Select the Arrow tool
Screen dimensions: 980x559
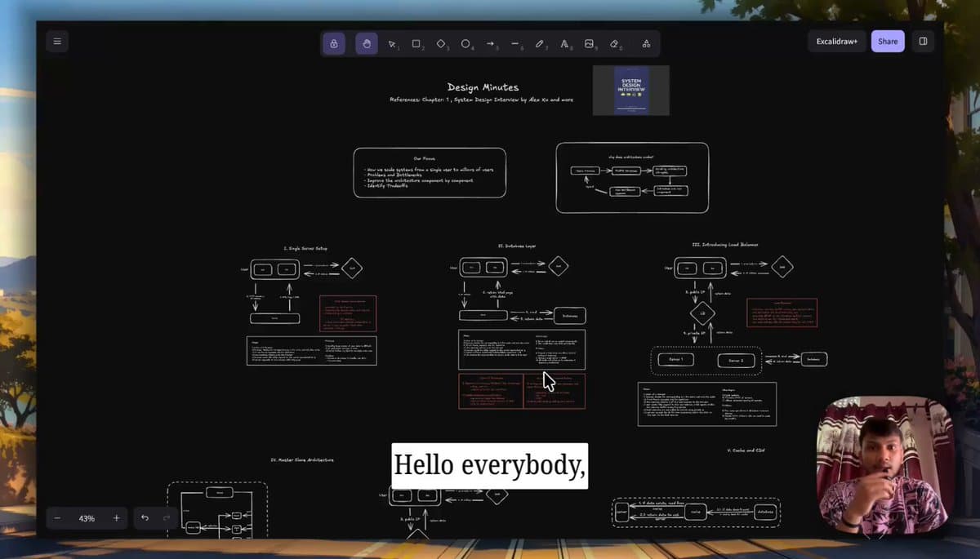tap(491, 43)
